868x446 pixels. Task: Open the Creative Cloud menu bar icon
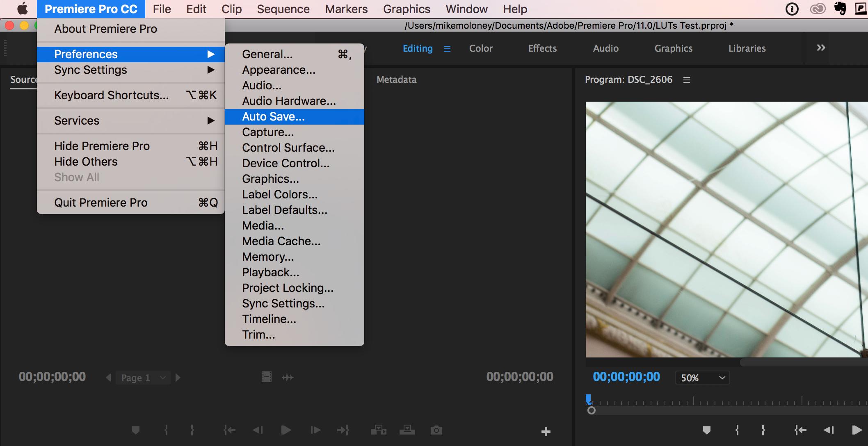pyautogui.click(x=817, y=9)
